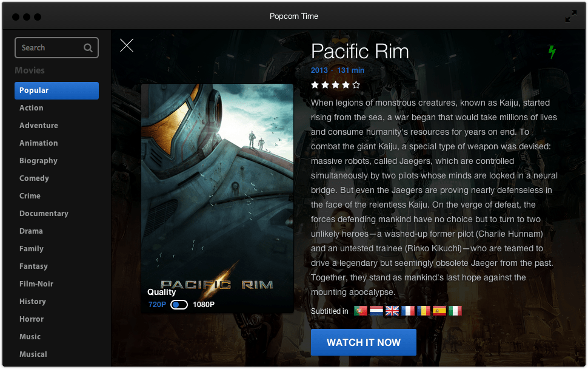Click into the Search field
Image resolution: width=588 pixels, height=369 pixels.
pos(56,48)
